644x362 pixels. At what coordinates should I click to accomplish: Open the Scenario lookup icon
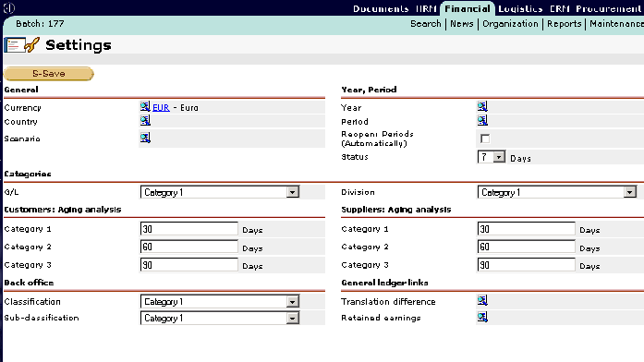coord(145,138)
